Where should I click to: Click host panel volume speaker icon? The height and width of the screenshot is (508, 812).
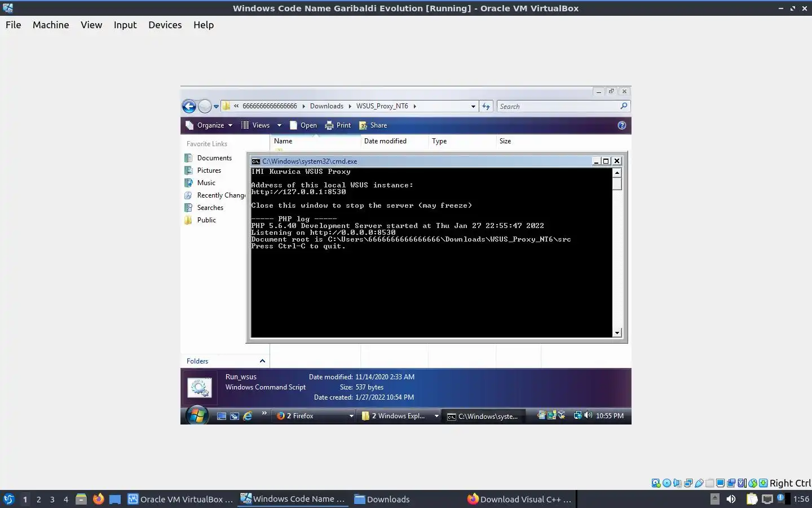(731, 499)
